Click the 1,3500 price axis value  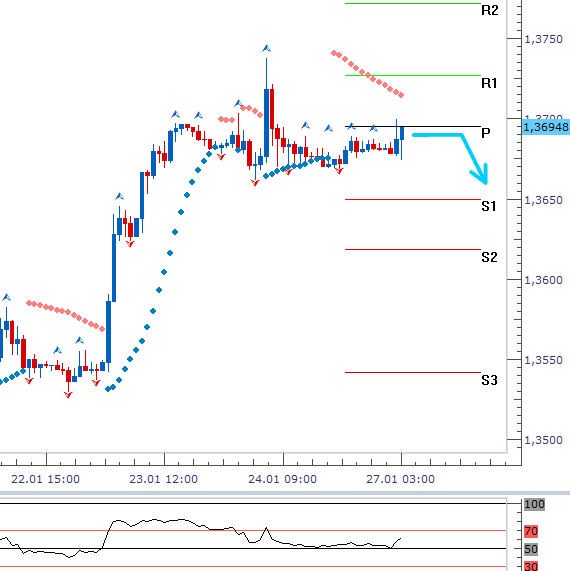coord(543,440)
